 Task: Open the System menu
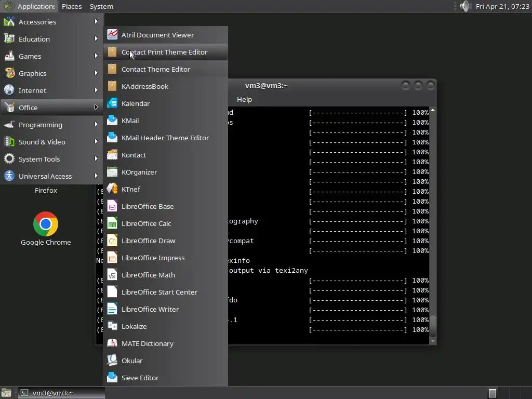coord(101,6)
